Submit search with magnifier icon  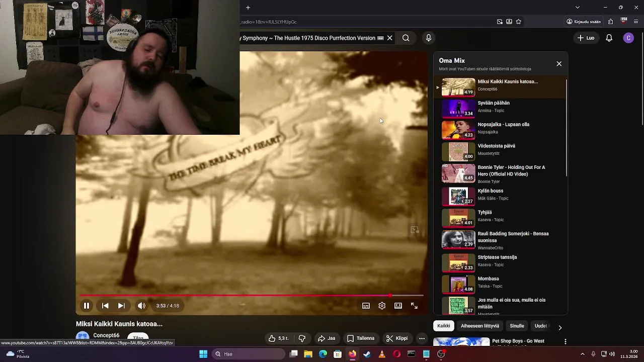[406, 38]
